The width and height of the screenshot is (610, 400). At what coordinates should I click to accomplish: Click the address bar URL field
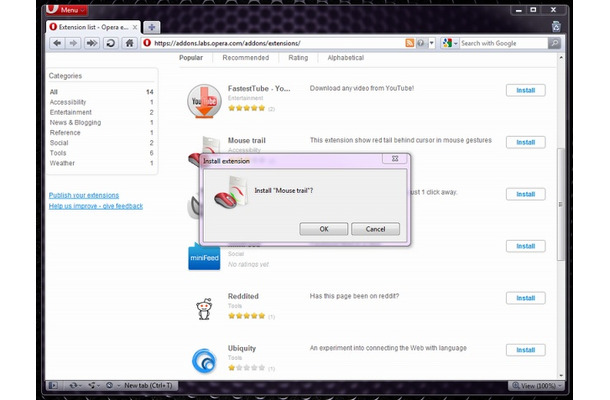272,43
